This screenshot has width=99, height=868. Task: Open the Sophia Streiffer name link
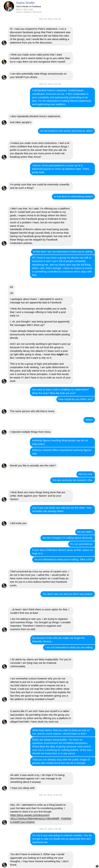coord(26,3)
